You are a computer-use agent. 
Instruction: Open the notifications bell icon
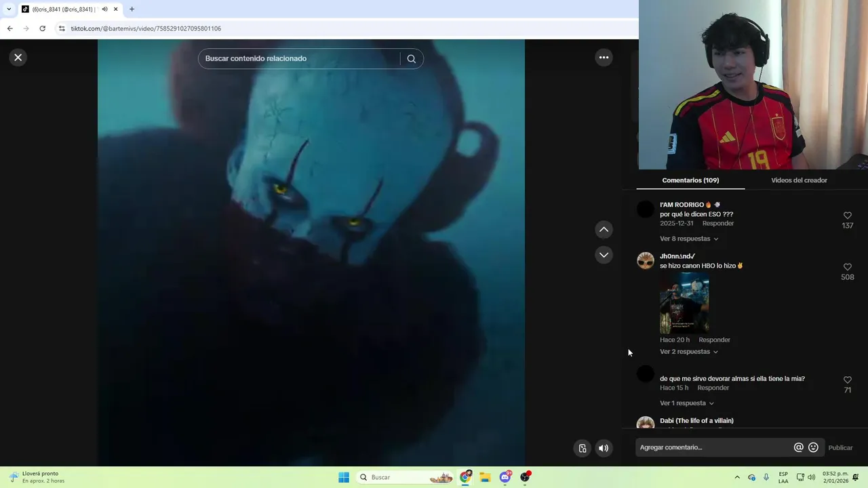point(856,477)
